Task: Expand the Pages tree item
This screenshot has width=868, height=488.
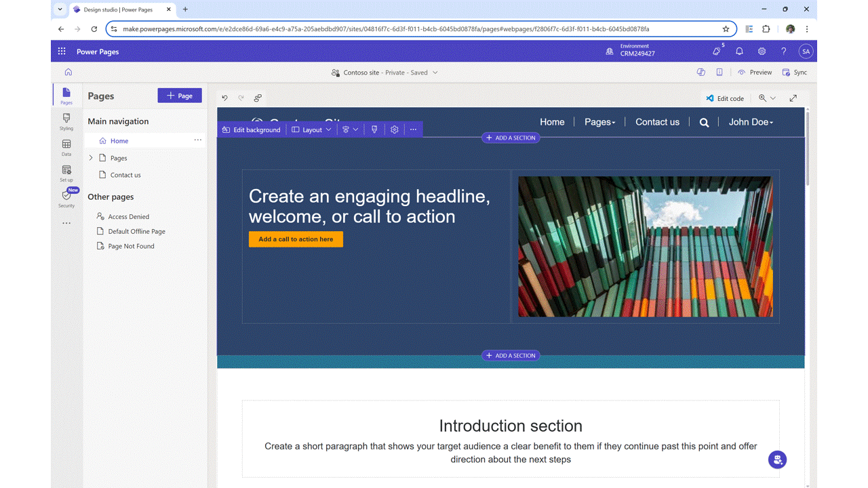Action: tap(92, 158)
